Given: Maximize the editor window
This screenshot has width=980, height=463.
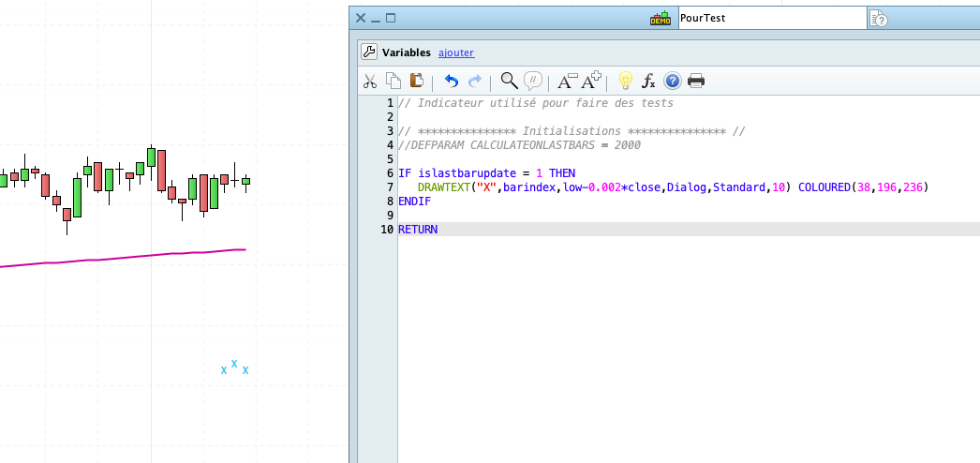Looking at the screenshot, I should [391, 18].
